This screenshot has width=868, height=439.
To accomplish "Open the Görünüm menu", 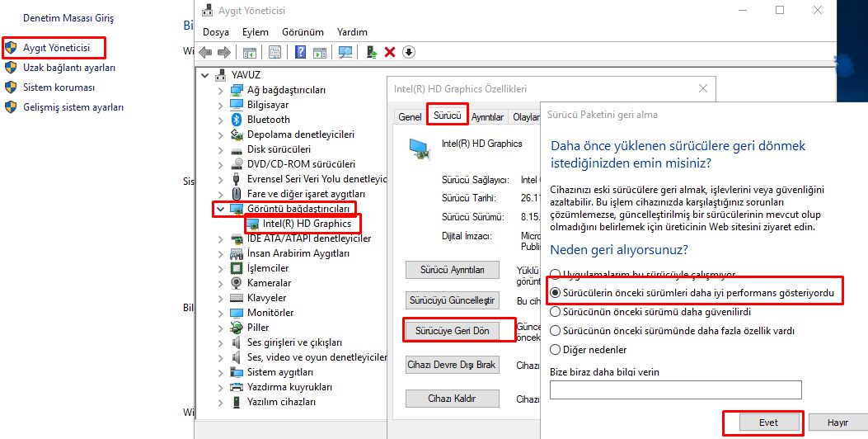I will (303, 32).
